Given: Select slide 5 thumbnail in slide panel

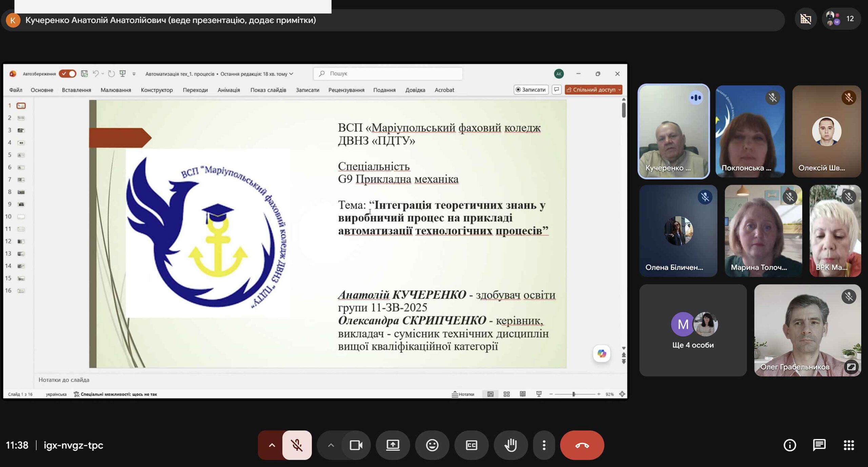Looking at the screenshot, I should coord(21,155).
